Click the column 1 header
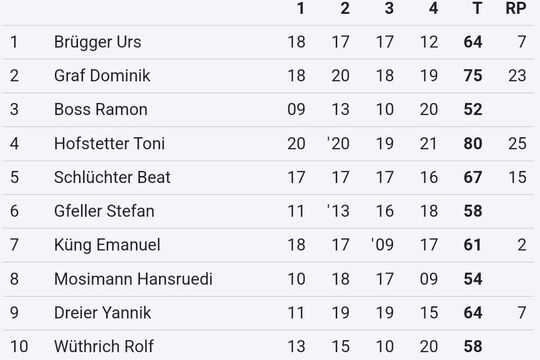Viewport: 540px width, 360px height. 301,8
